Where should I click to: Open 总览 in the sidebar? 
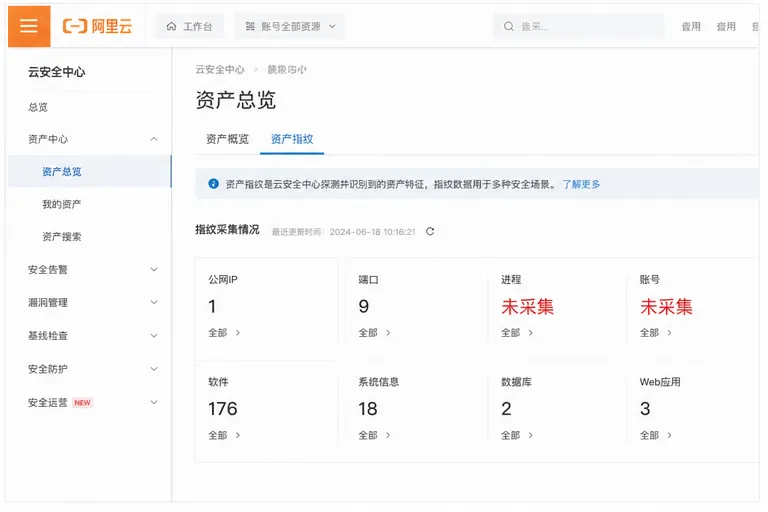(38, 107)
